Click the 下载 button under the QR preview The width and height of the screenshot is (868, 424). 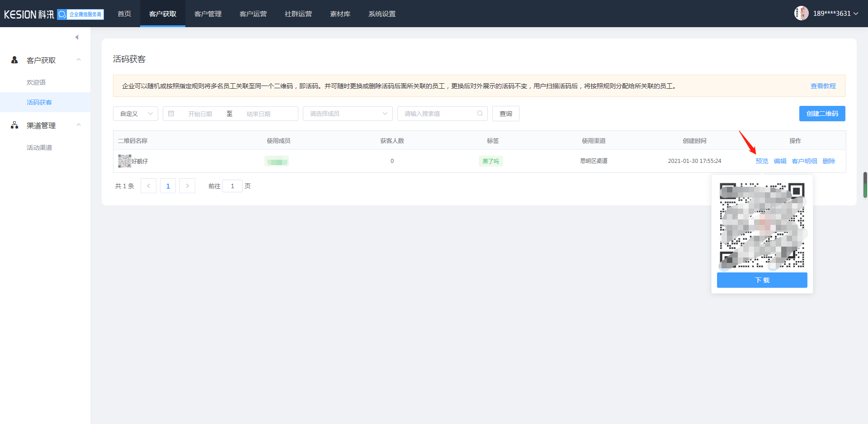pyautogui.click(x=762, y=280)
